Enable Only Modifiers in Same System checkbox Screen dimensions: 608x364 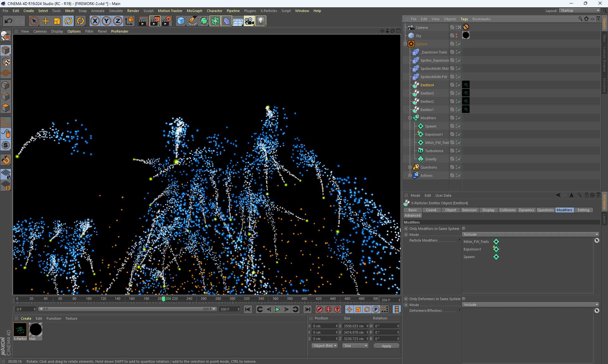(x=464, y=229)
